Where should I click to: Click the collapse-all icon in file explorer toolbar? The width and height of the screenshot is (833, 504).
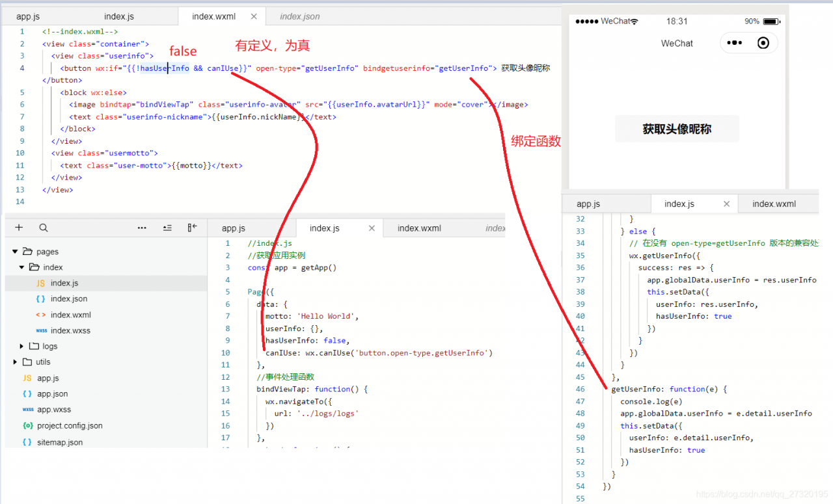[x=167, y=228]
